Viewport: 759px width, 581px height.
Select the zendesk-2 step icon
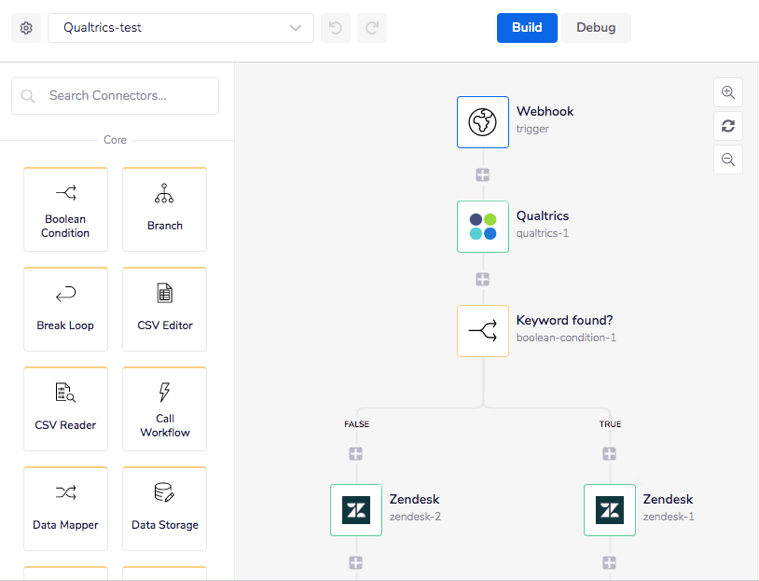356,510
